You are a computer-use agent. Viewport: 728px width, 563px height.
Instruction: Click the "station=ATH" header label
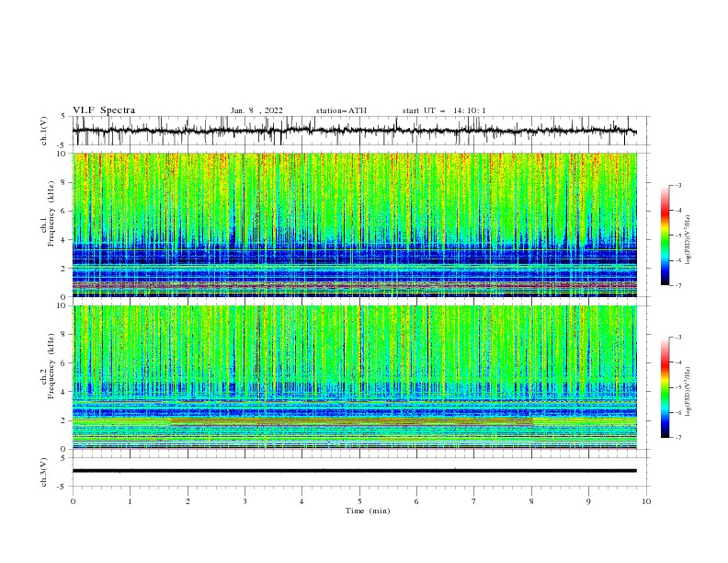click(341, 110)
